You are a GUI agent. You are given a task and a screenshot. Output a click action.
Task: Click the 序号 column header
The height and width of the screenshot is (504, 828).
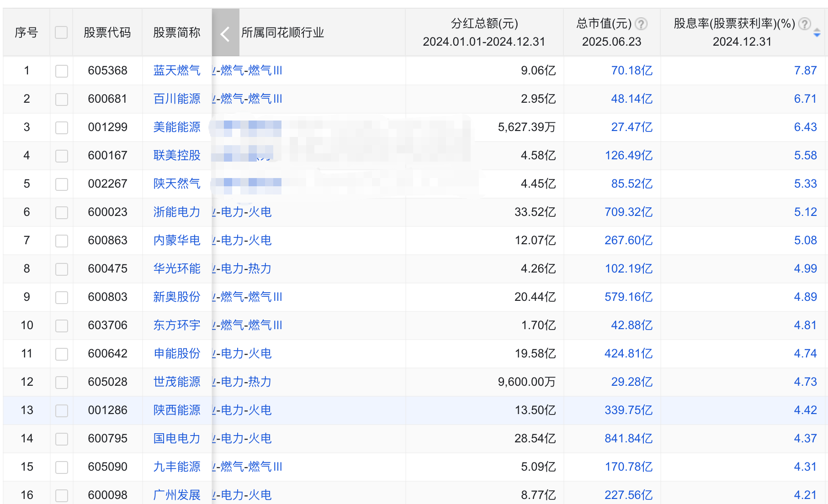27,32
